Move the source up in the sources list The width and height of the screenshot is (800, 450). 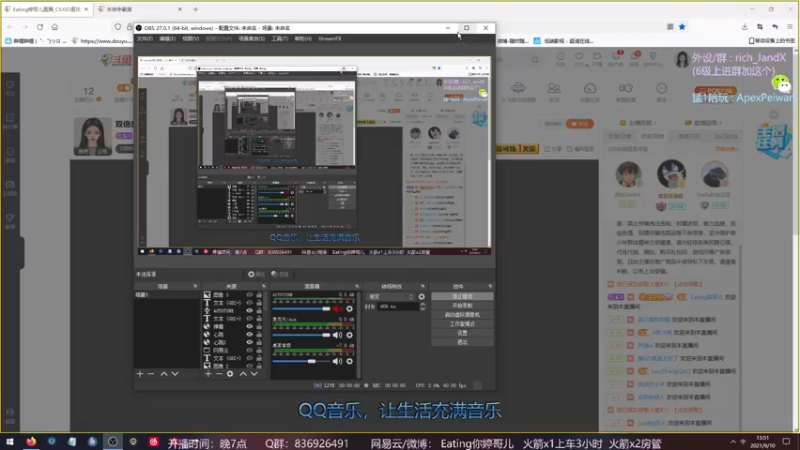(x=243, y=374)
